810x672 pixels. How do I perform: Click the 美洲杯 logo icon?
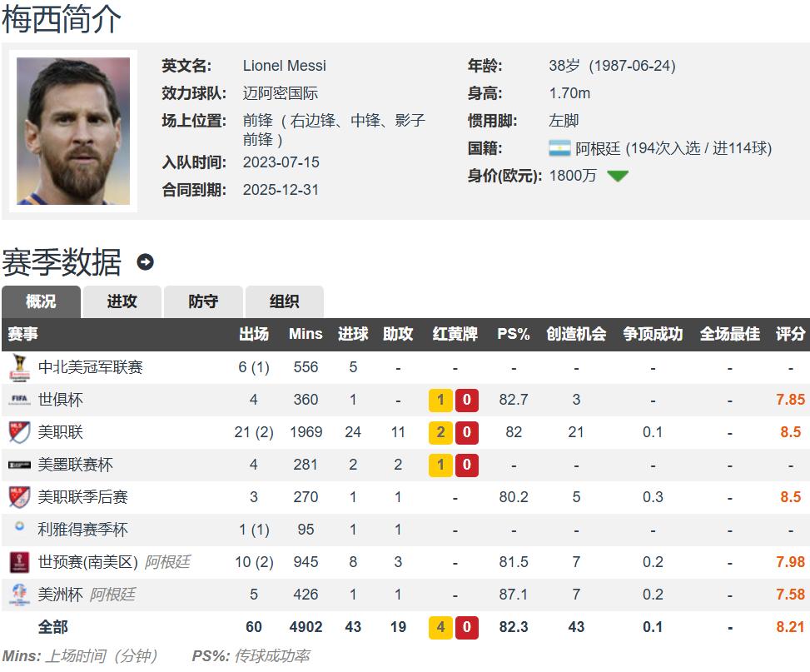point(19,595)
